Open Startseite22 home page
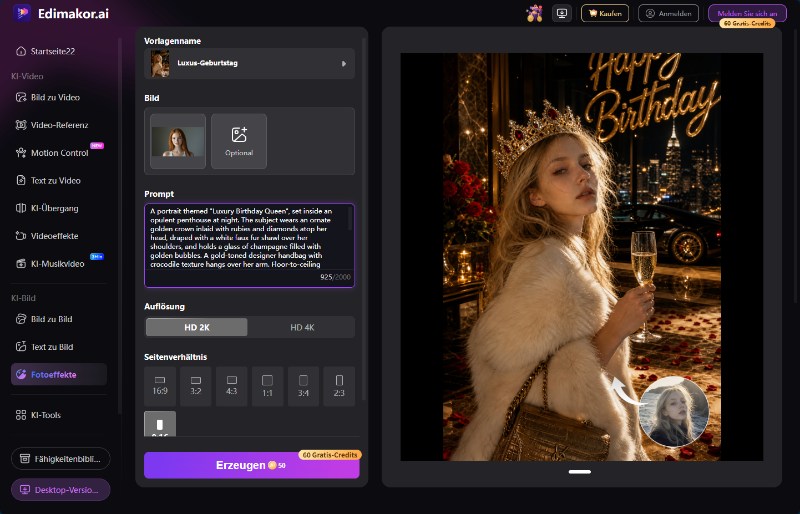 (x=53, y=51)
